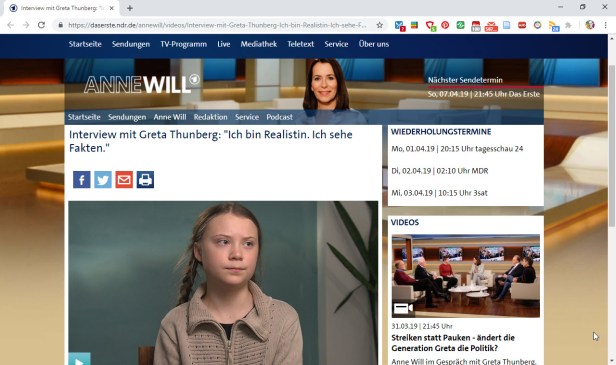Open the first blue extension icon with red badge
The width and height of the screenshot is (616, 365).
point(400,26)
